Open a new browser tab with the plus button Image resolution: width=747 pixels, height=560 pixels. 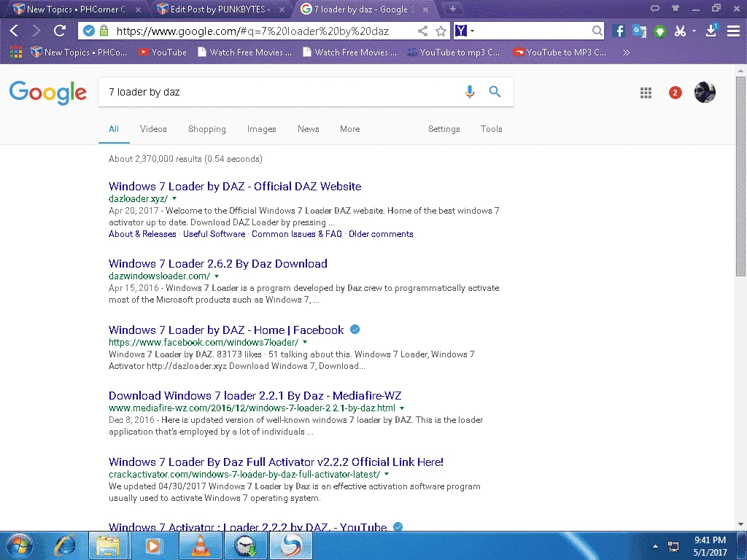(x=453, y=9)
